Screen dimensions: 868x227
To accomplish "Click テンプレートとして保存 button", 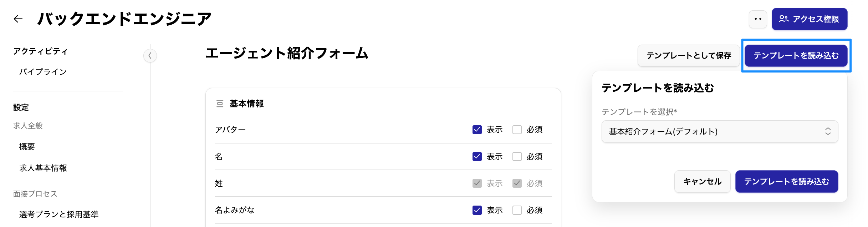I will pos(689,56).
